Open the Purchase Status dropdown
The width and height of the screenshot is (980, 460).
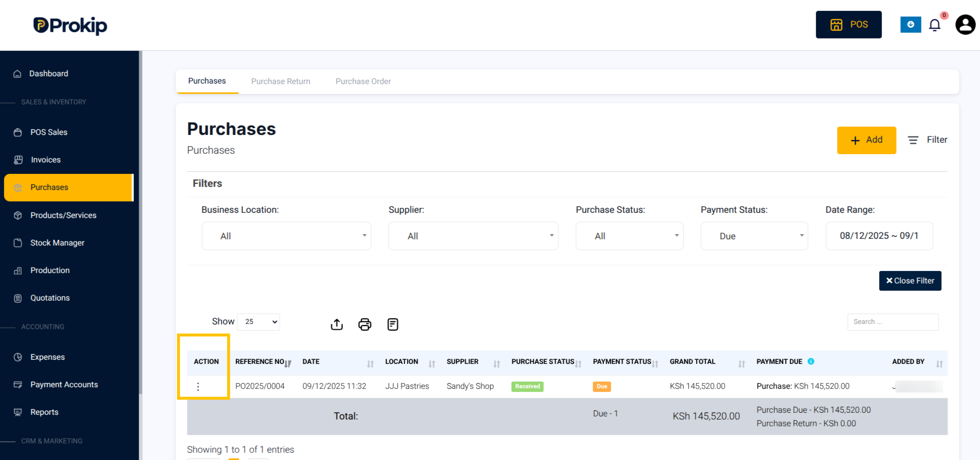pyautogui.click(x=629, y=236)
